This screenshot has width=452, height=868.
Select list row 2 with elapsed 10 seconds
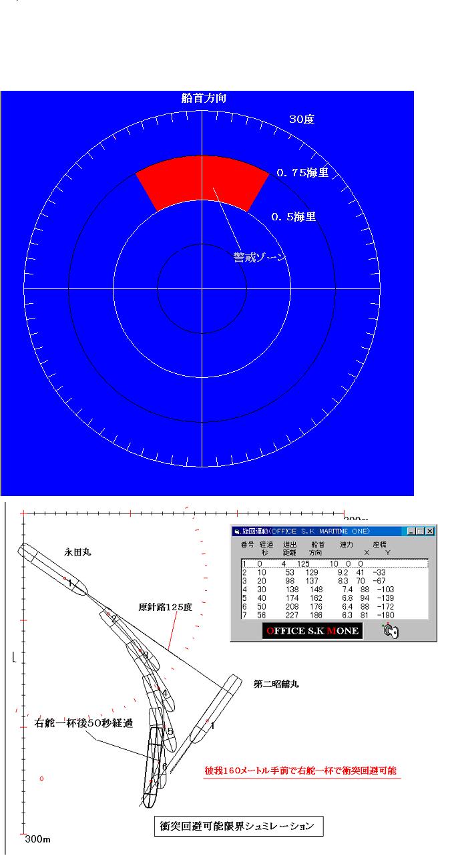334,572
